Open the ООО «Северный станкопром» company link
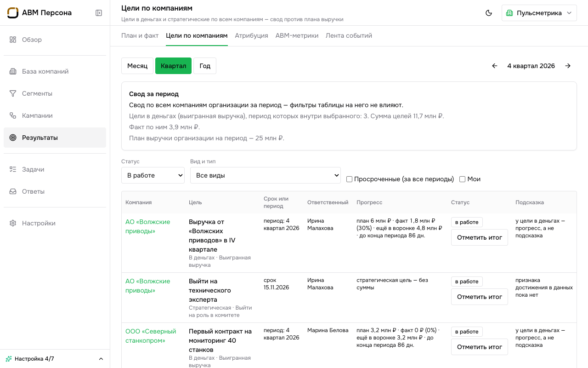This screenshot has width=588, height=368. [151, 336]
